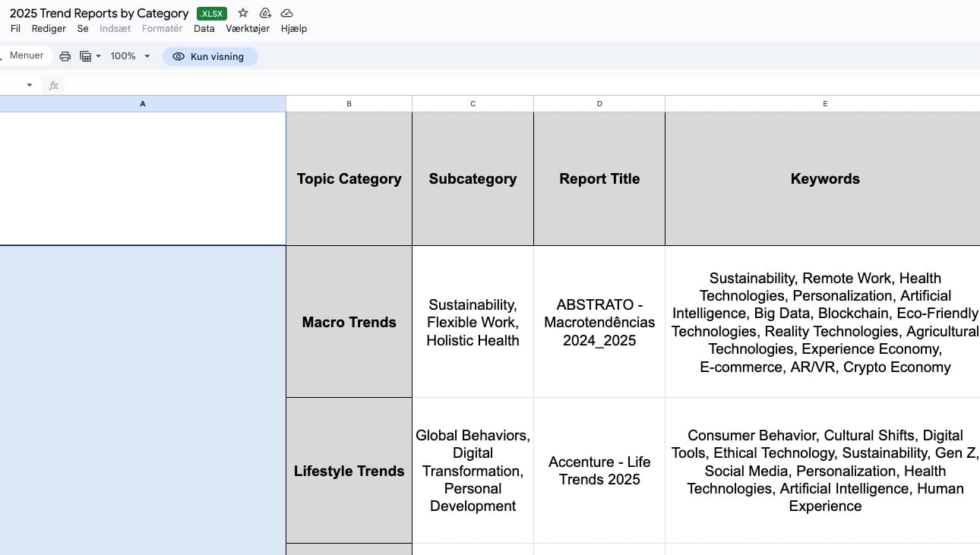Open the Fil menu
The height and width of the screenshot is (555, 980).
pos(15,29)
